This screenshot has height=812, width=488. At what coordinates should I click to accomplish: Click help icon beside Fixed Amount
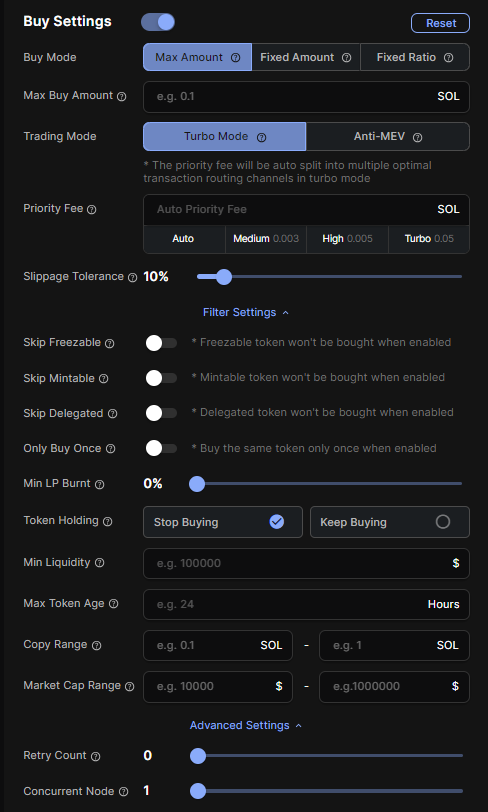[x=347, y=57]
